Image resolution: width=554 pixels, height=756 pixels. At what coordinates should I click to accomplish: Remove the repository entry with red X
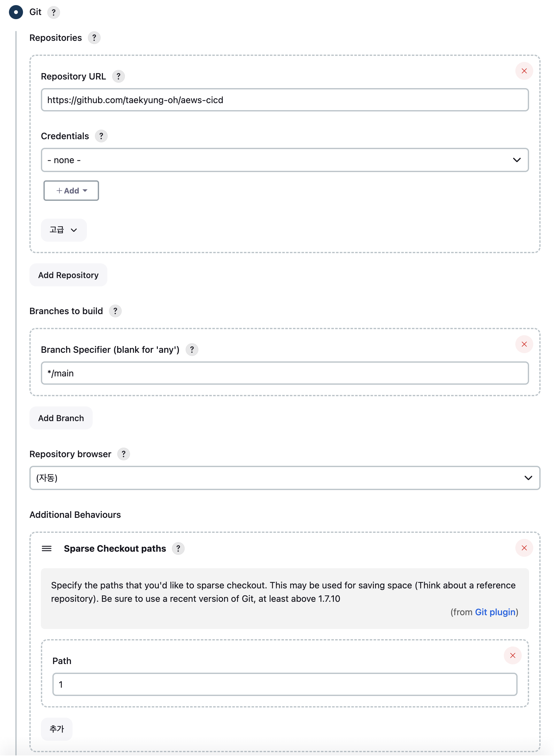pyautogui.click(x=524, y=71)
